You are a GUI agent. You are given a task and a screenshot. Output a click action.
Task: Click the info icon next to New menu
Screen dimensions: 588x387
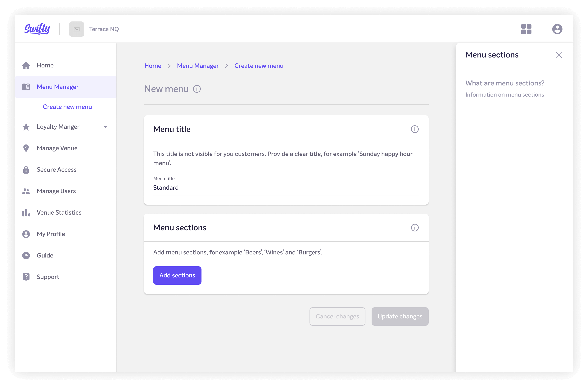197,89
